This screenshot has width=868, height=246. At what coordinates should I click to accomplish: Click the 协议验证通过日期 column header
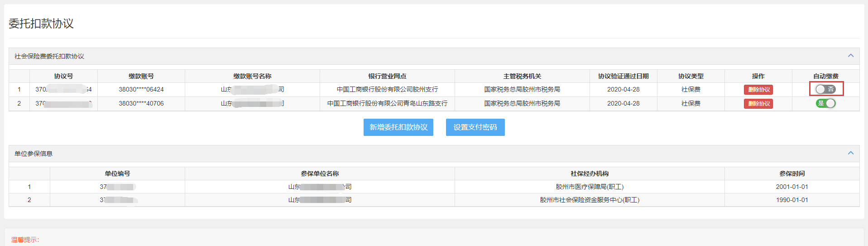click(x=623, y=76)
